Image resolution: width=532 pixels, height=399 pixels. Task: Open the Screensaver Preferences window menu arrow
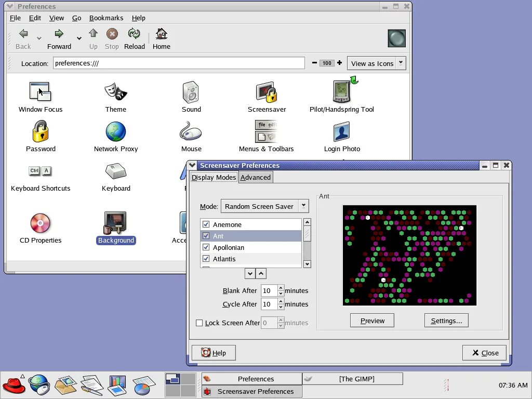[192, 165]
